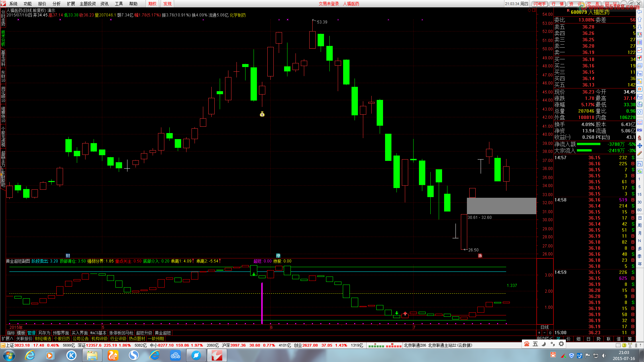Click the F12 trading icon
Image resolution: width=644 pixels, height=362 pixels.
[x=640, y=97]
